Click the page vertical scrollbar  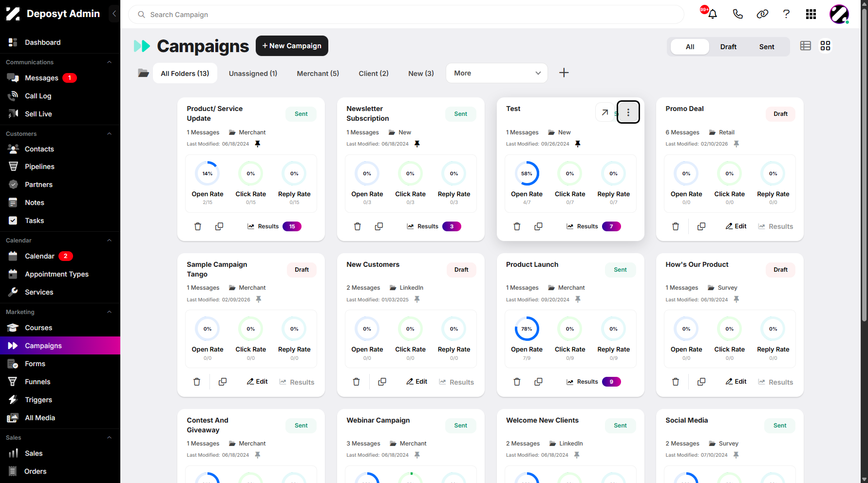pos(864,166)
